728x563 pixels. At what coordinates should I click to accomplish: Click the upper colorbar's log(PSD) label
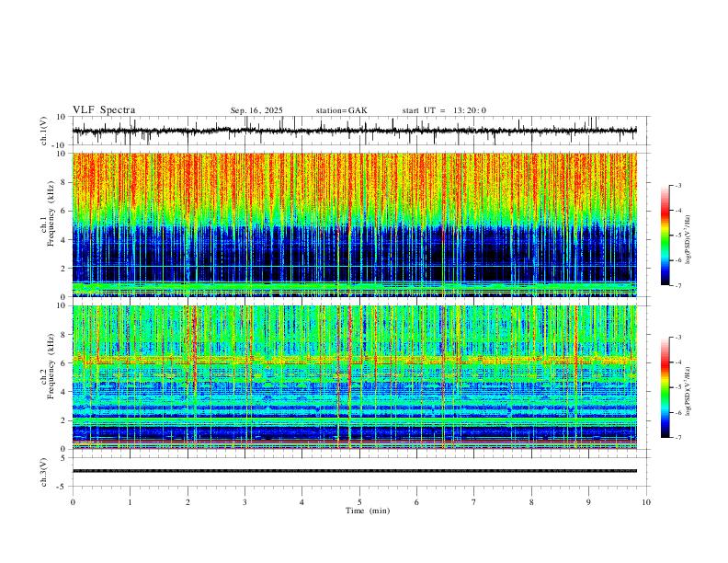[x=688, y=240]
